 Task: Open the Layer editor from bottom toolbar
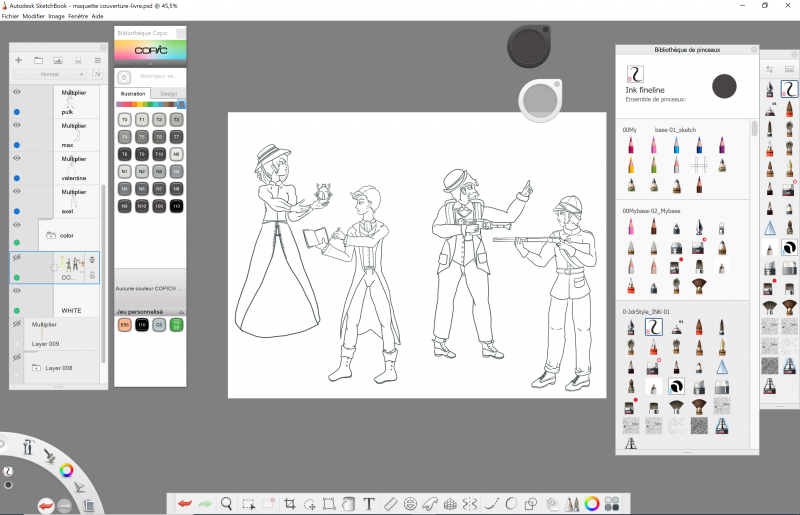coord(552,504)
